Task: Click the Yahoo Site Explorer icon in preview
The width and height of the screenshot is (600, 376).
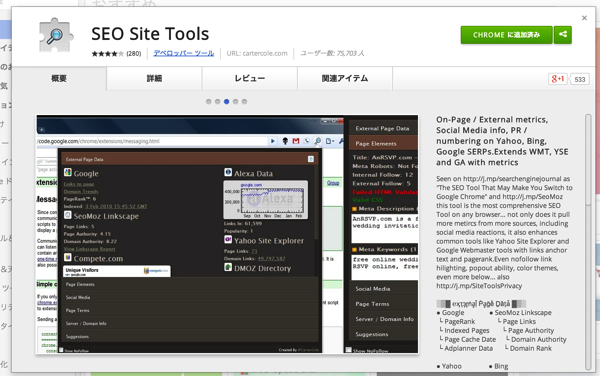Action: (x=228, y=239)
